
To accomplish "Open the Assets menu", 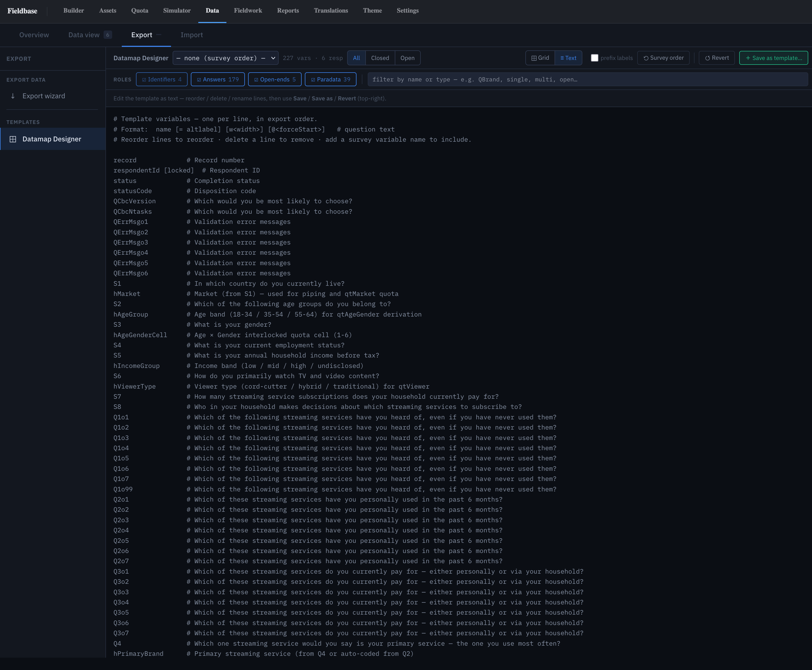I will pos(108,11).
